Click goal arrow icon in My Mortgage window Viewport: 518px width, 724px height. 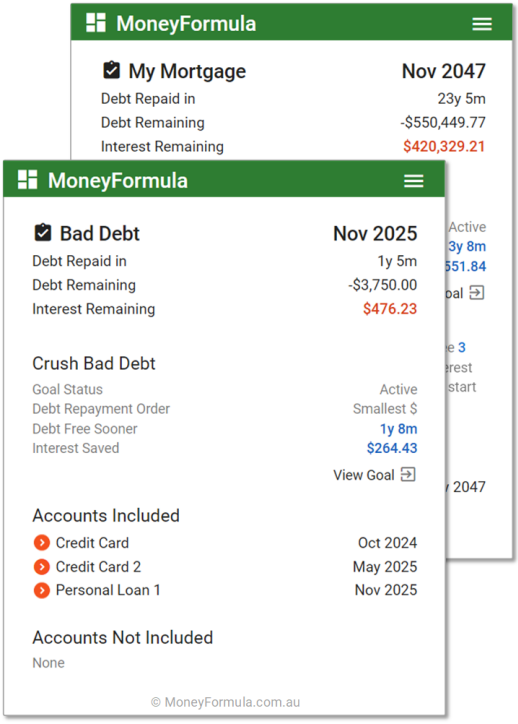pyautogui.click(x=477, y=293)
